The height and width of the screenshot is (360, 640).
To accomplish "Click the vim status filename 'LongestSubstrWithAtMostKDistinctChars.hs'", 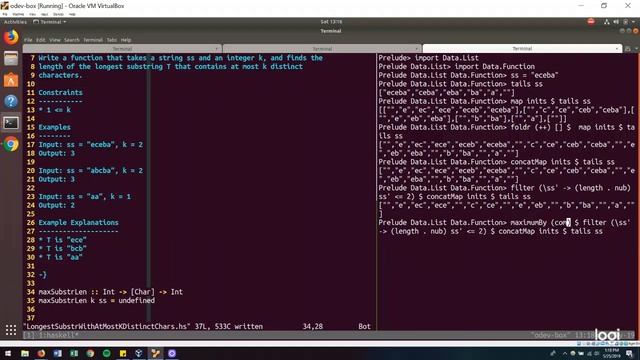I will click(x=107, y=327).
